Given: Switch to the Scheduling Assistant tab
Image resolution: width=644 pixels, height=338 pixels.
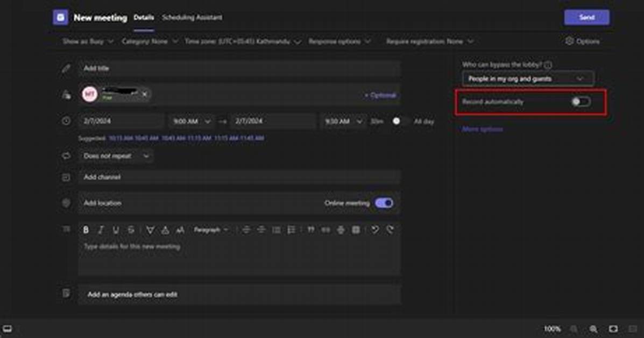Looking at the screenshot, I should 192,17.
